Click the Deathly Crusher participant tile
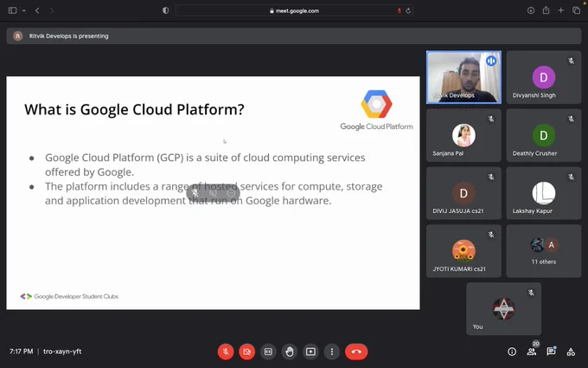The height and width of the screenshot is (368, 588). point(544,135)
